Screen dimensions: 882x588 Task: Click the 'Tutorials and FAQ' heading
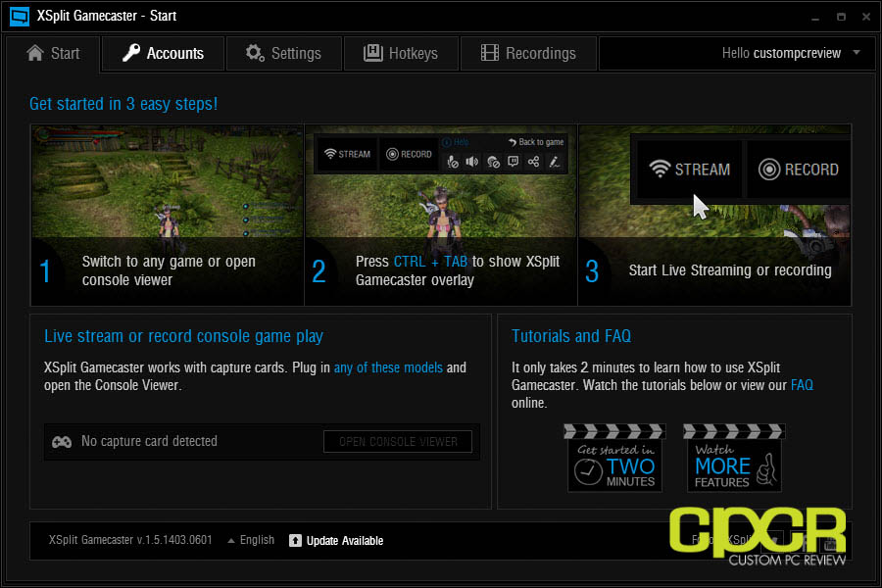571,336
